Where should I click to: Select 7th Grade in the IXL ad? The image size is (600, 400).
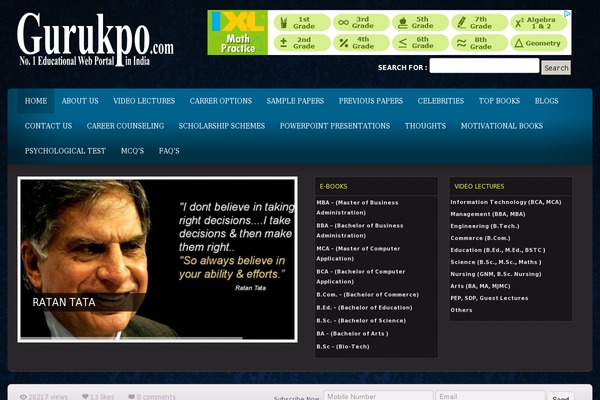pyautogui.click(x=479, y=23)
